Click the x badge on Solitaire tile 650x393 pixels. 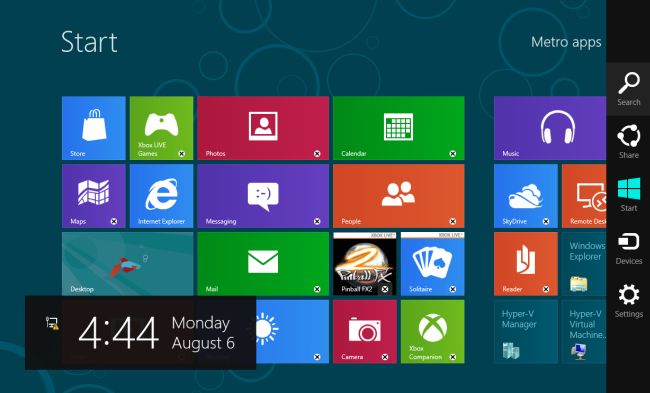click(x=453, y=289)
